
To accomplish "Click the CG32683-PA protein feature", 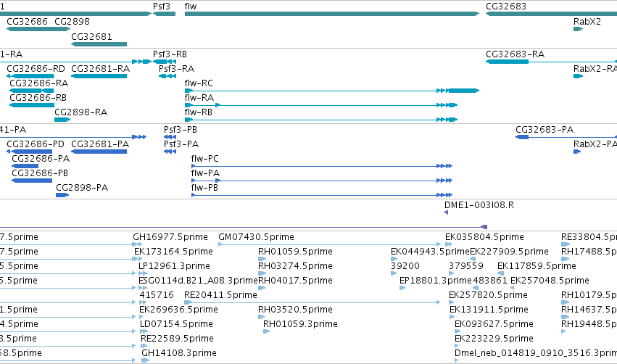I will (x=566, y=137).
